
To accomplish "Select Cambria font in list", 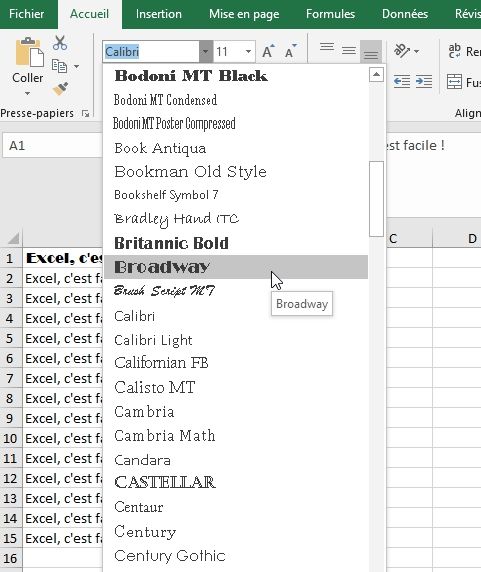I will (236, 411).
